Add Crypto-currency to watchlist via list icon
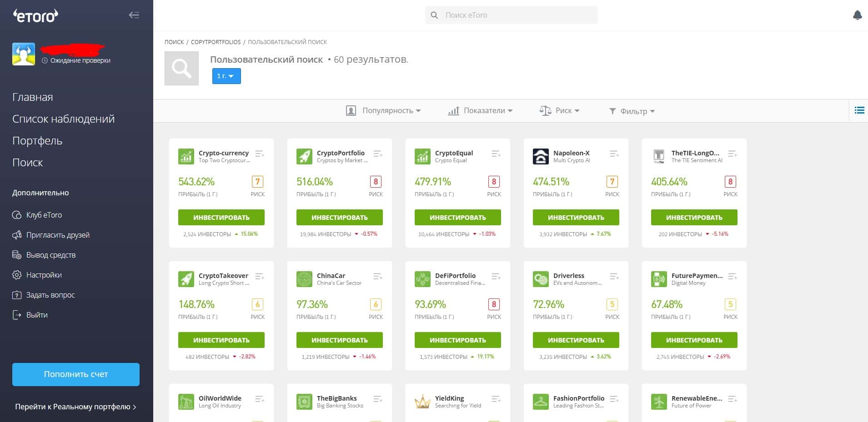 click(260, 154)
